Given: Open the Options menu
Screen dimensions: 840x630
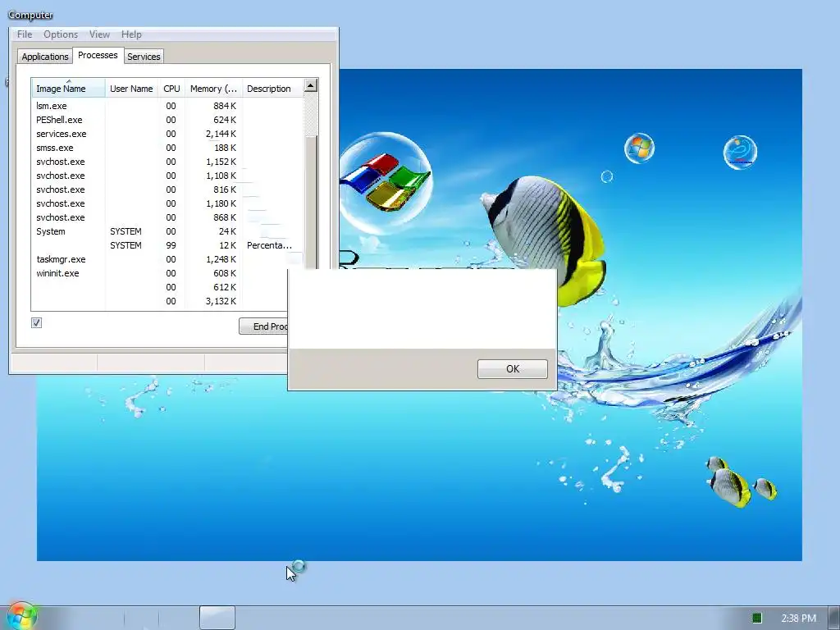Looking at the screenshot, I should tap(61, 34).
